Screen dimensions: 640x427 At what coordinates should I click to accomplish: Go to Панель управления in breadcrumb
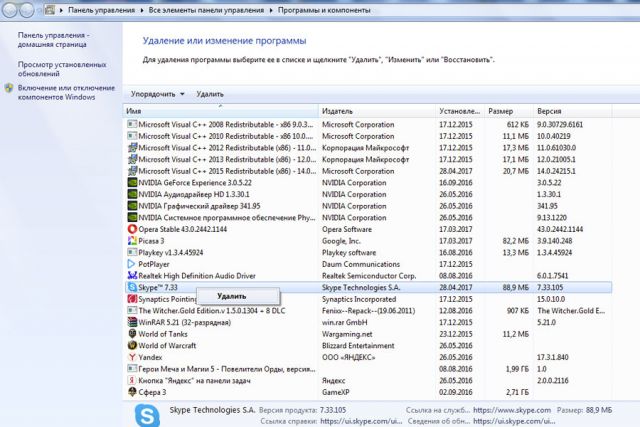101,10
